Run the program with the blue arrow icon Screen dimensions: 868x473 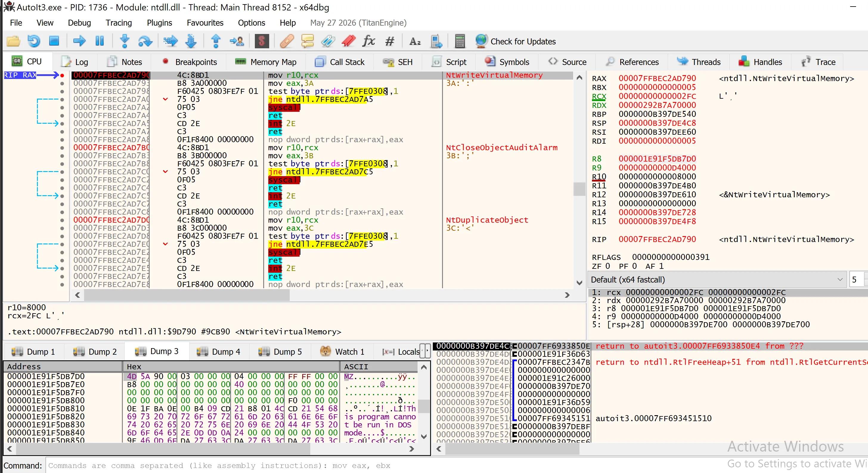(x=79, y=41)
